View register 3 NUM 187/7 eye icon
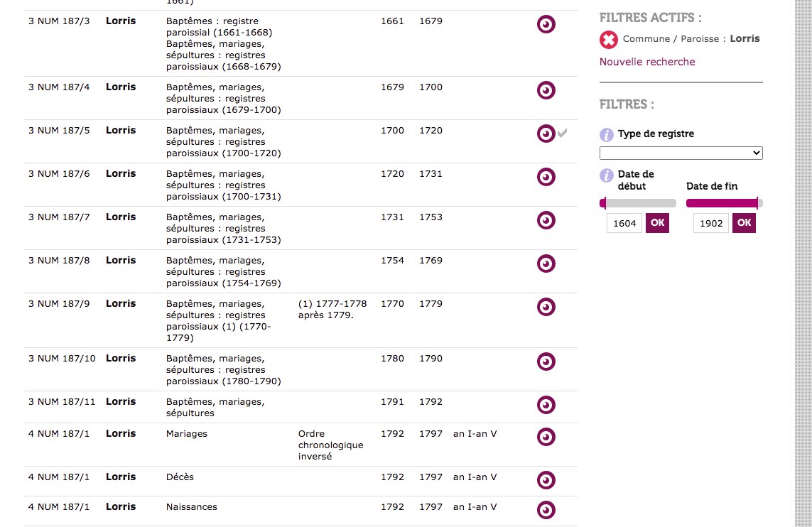Screen dimensions: 812x527 pos(546,221)
